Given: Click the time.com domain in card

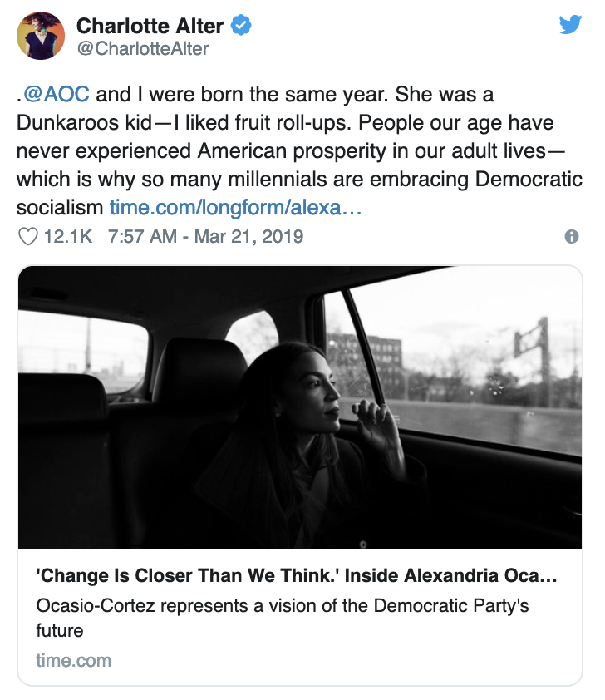Looking at the screenshot, I should [x=74, y=660].
